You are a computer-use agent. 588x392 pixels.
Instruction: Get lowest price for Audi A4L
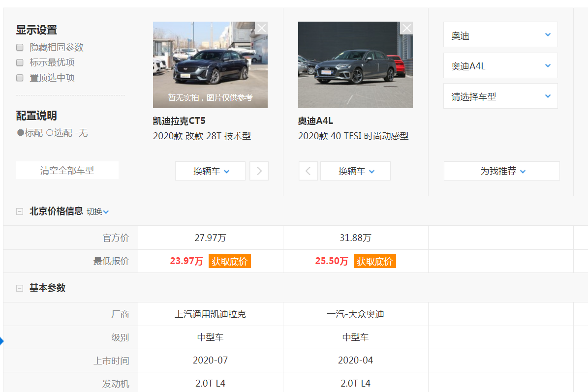pyautogui.click(x=374, y=261)
